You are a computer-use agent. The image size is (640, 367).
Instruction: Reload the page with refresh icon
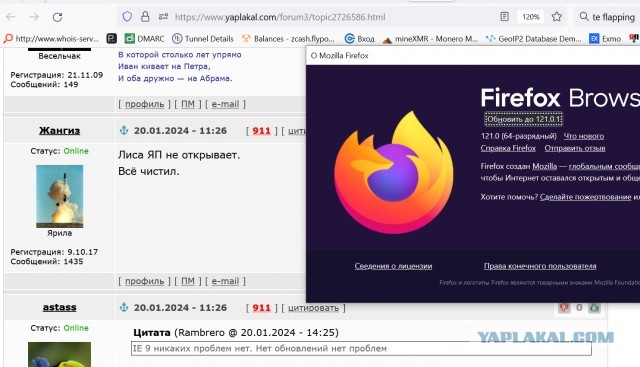[57, 17]
